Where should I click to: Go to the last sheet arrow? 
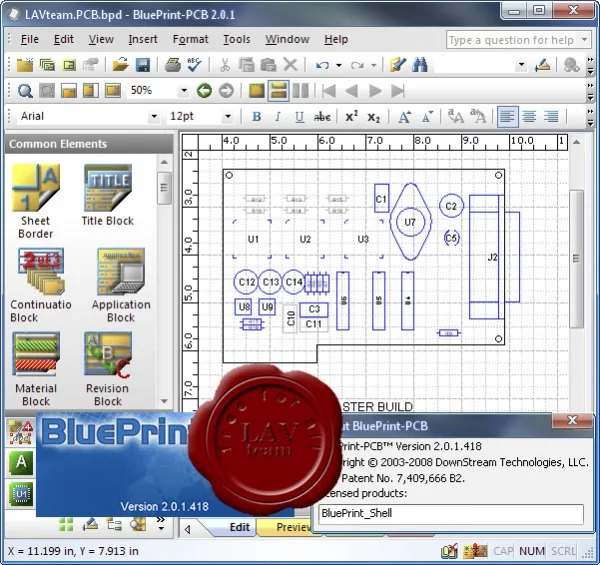click(398, 91)
